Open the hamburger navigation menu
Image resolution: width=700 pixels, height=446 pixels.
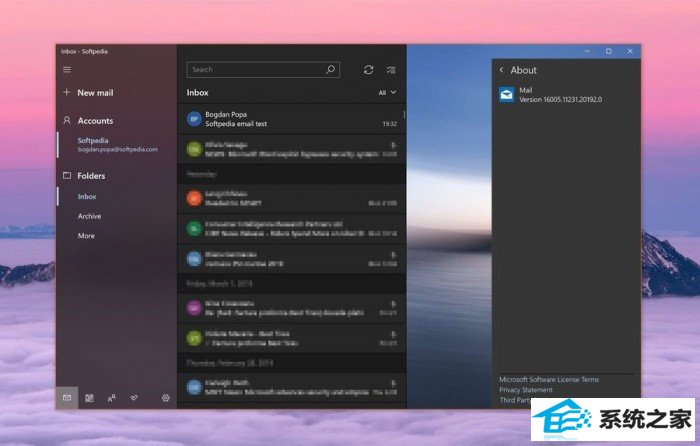[67, 70]
